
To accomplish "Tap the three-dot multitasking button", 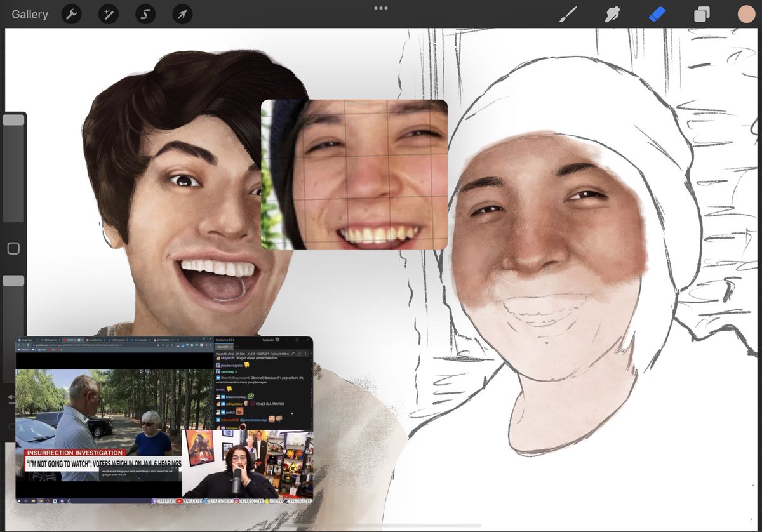I will [x=381, y=8].
